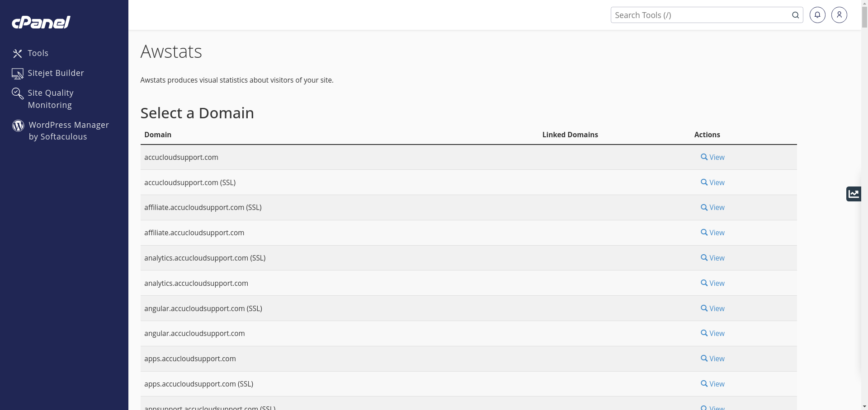Viewport: 868px width, 410px height.
Task: Open the floating statistics chart widget
Action: point(854,194)
